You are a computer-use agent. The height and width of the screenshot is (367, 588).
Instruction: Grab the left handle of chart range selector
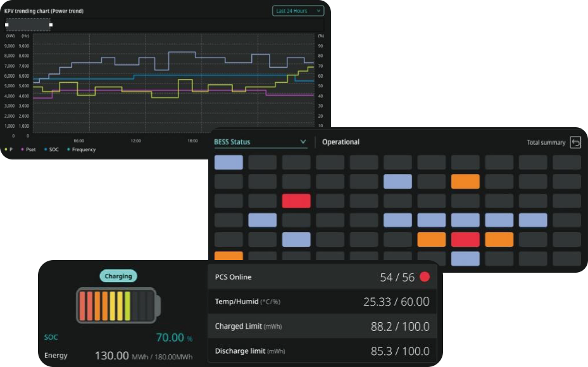[6, 25]
